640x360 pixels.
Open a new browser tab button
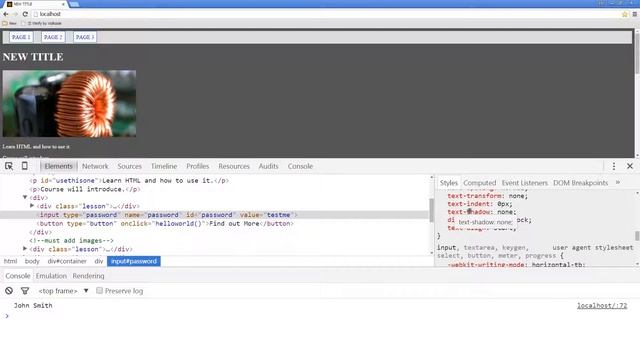pos(74,4)
